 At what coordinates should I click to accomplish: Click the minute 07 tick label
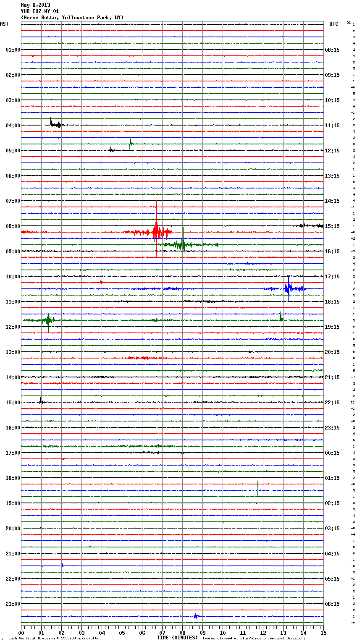pos(162,633)
